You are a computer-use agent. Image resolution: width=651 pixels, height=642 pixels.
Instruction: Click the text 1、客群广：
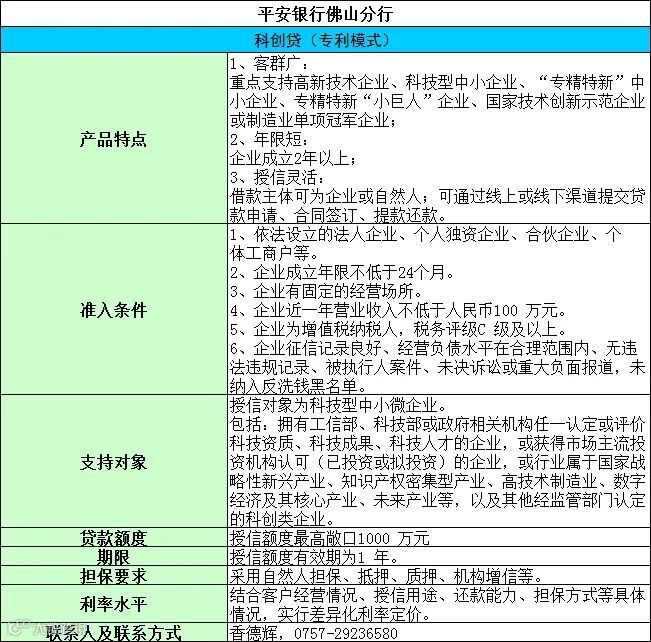[x=269, y=64]
